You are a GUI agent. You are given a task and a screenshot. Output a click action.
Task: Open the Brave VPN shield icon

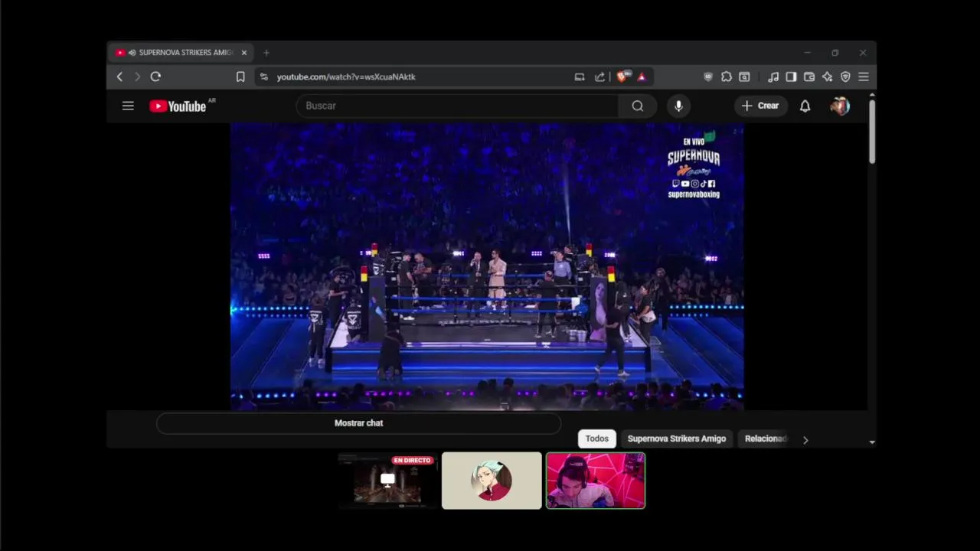coord(845,77)
